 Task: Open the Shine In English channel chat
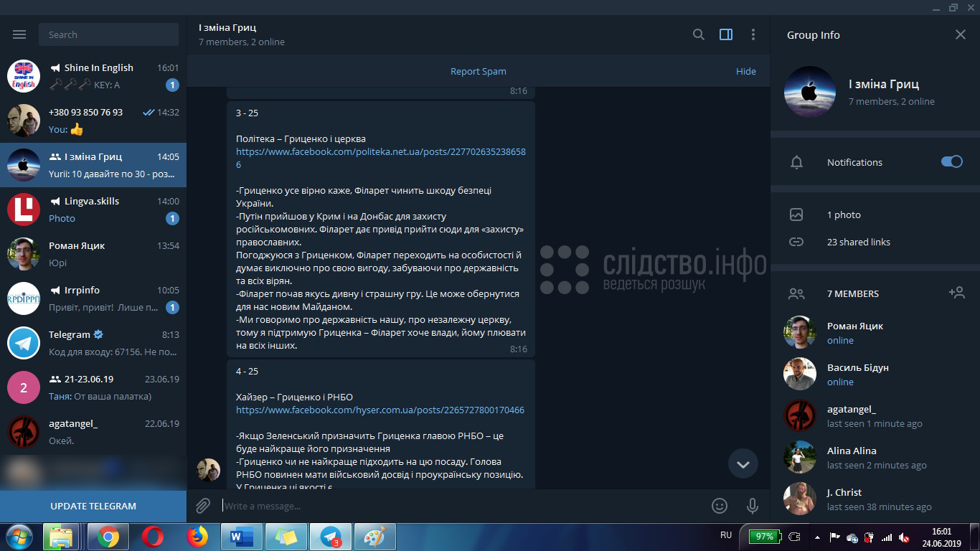tap(93, 76)
